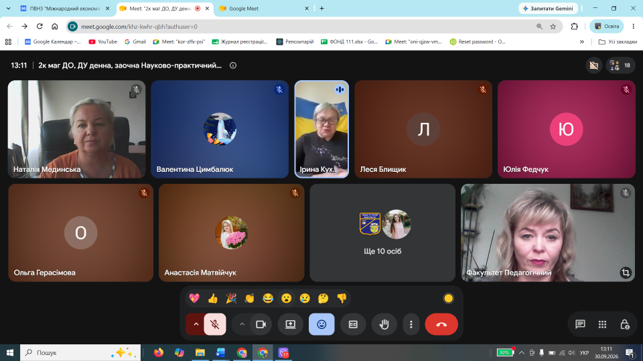Open the Освіта profile button

tap(607, 26)
